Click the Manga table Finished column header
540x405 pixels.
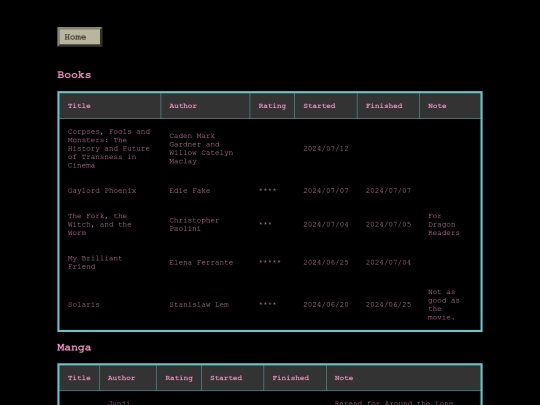(x=295, y=378)
